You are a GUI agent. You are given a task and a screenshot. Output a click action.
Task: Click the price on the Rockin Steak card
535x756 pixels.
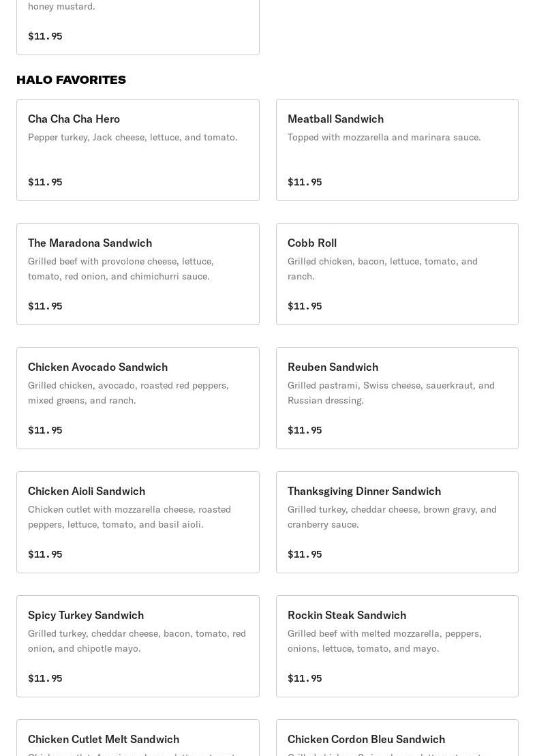[x=305, y=678]
